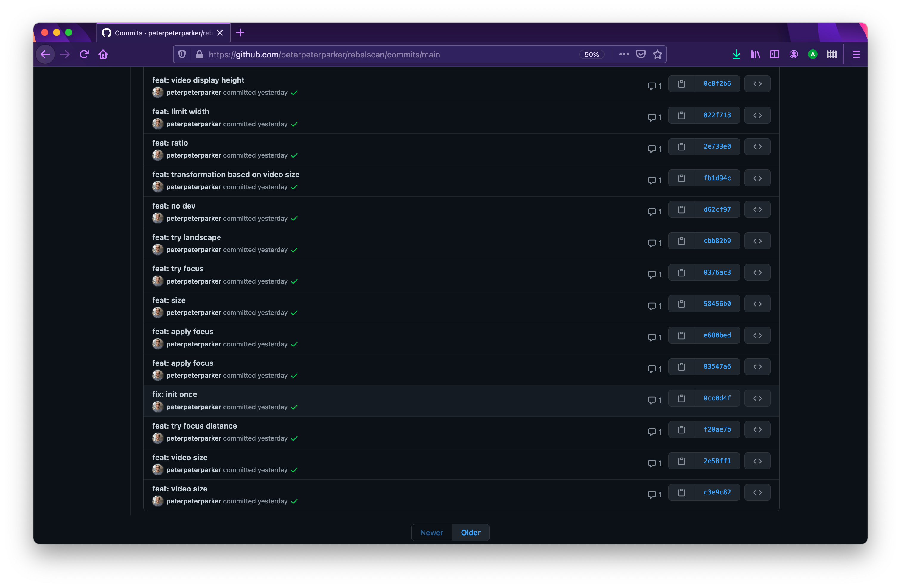Copy SHA for commit 822f713
This screenshot has height=588, width=901.
(681, 115)
